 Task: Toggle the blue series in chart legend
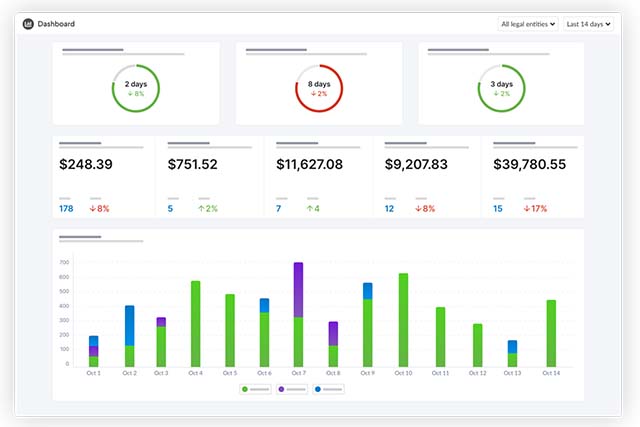click(x=331, y=388)
